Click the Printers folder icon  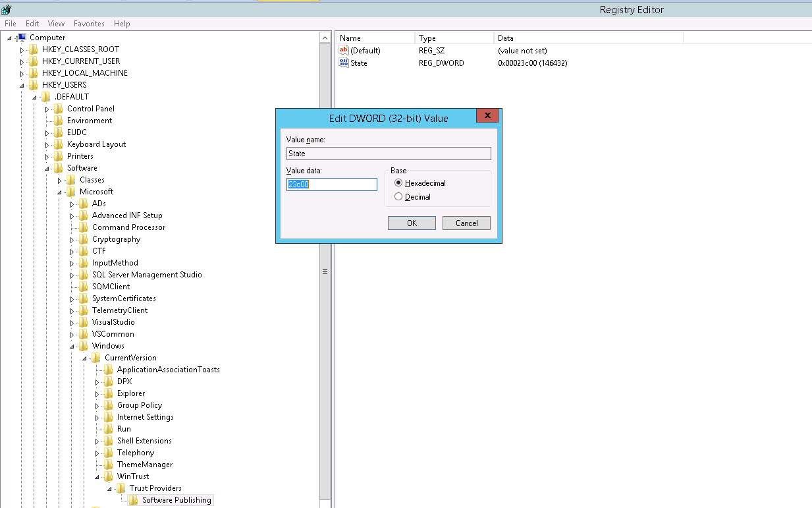point(59,156)
